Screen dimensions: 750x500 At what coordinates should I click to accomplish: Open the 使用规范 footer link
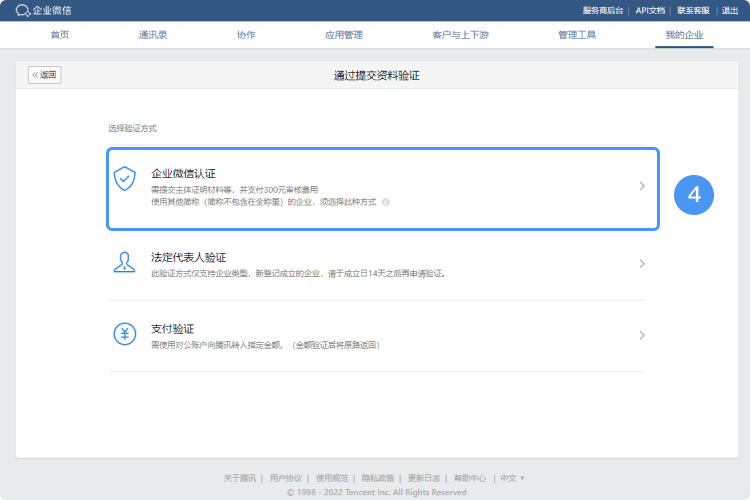tap(332, 478)
